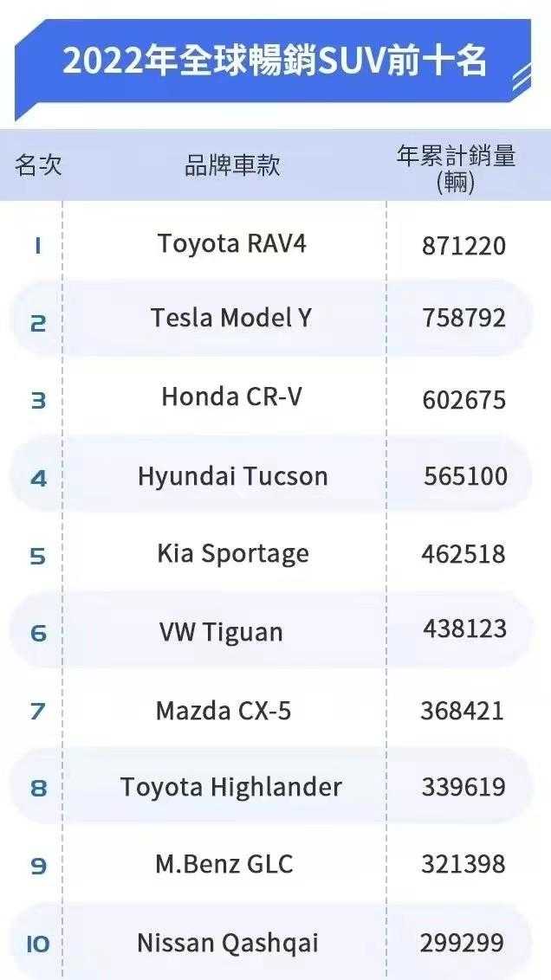Select the Tesla Model Y entry
551x980 pixels.
(x=231, y=318)
